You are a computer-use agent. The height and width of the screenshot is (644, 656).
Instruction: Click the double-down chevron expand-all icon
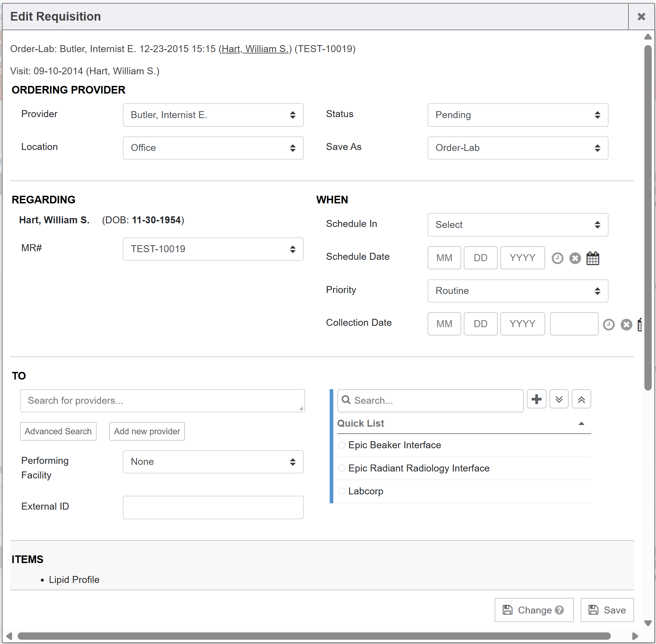click(559, 399)
